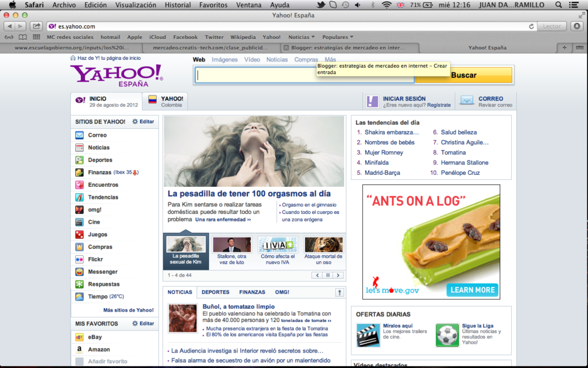
Task: Open the Penélope Cruz trend link
Action: 460,172
